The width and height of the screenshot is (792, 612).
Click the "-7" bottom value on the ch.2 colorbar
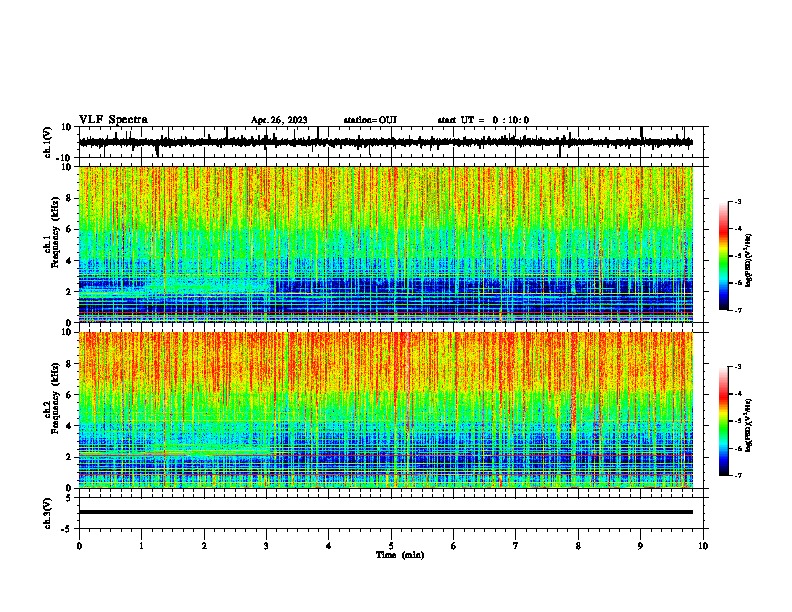[738, 475]
